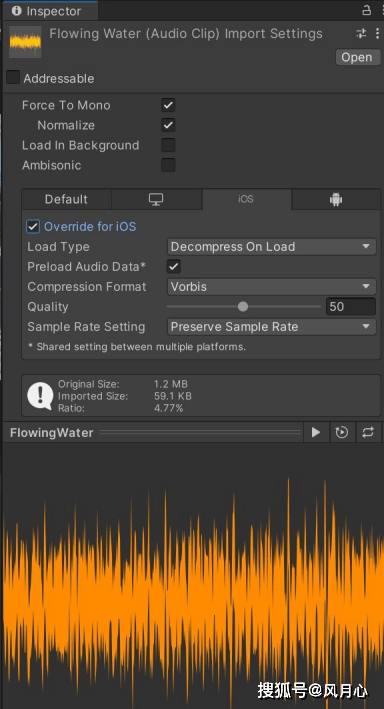384x709 pixels.
Task: Play the FlowingWater audio preview
Action: (x=316, y=433)
